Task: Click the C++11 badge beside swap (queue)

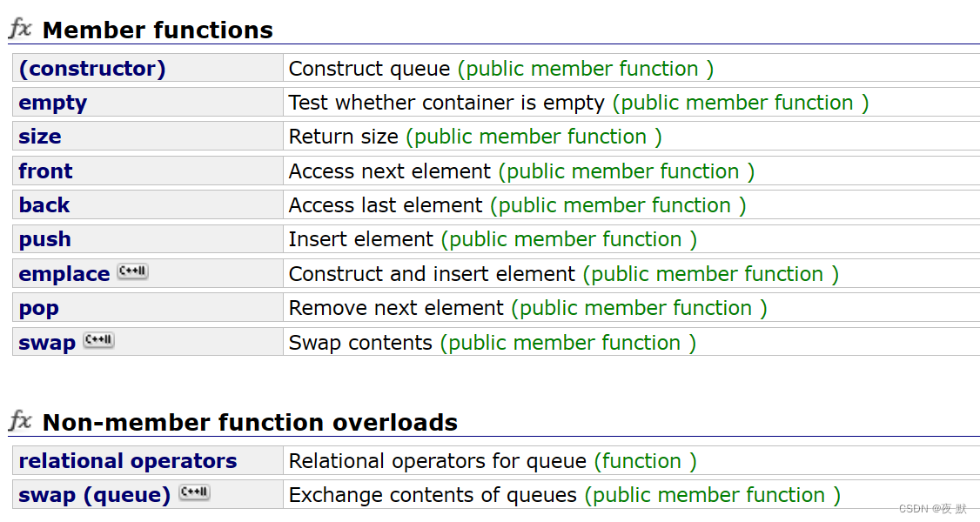Action: (x=194, y=492)
